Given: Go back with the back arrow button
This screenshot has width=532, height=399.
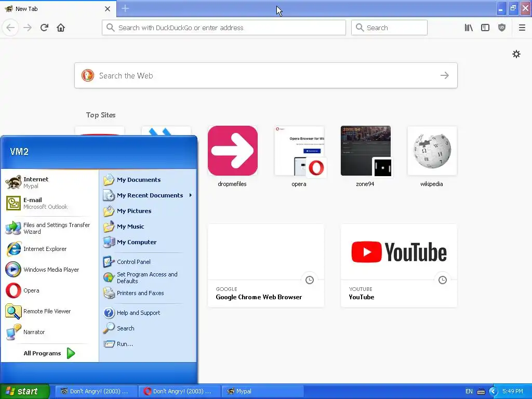Looking at the screenshot, I should point(10,28).
